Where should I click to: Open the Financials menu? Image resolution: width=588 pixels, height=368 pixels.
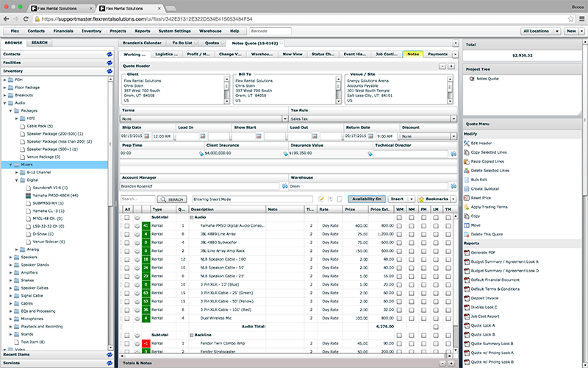coord(63,31)
